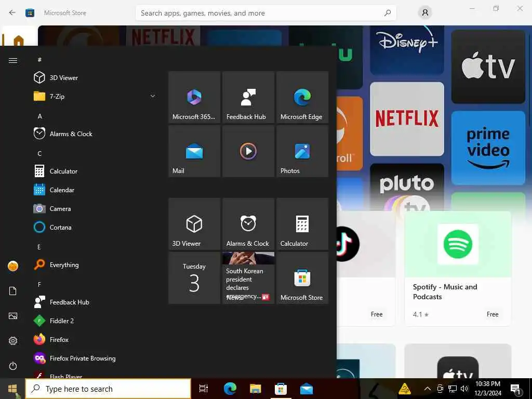Click the 3D Viewer tile
The width and height of the screenshot is (532, 399).
coord(194,224)
